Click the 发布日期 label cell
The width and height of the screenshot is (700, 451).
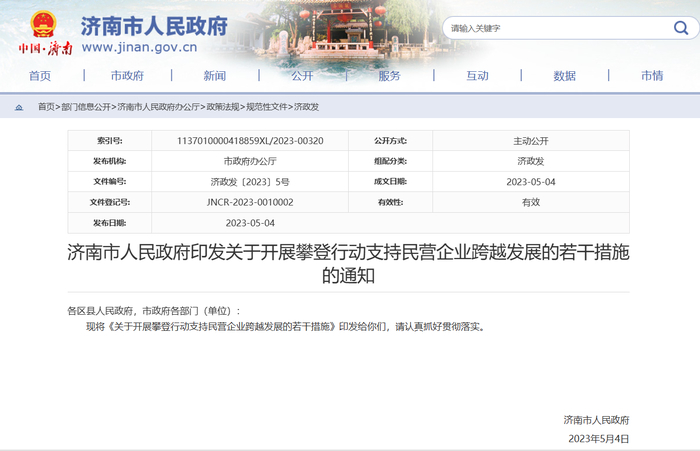pyautogui.click(x=110, y=223)
